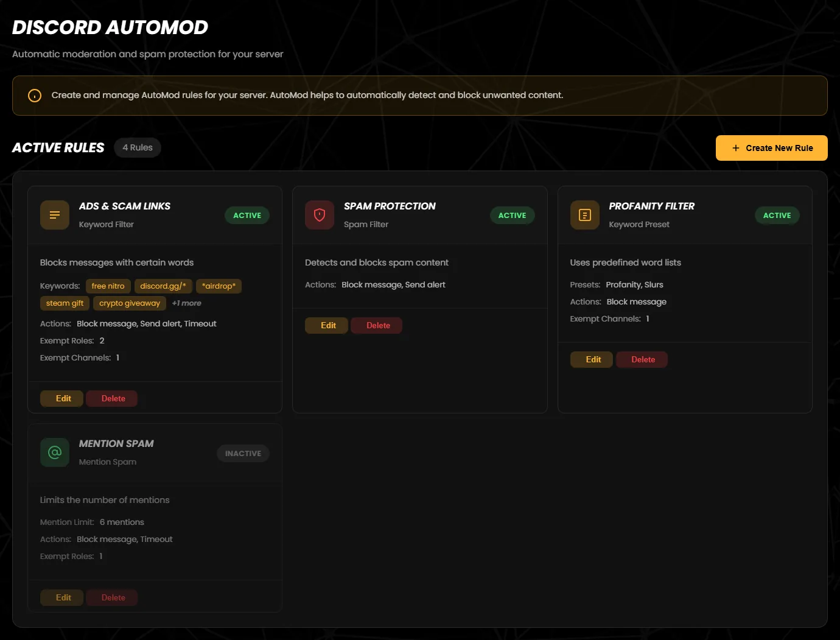This screenshot has width=840, height=640.
Task: Show the '+1 more' hidden keywords
Action: coord(186,303)
